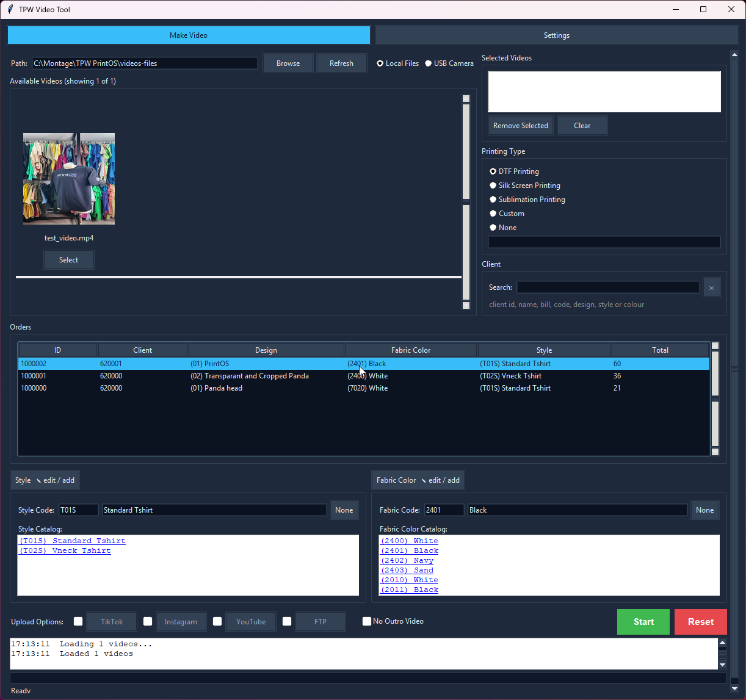Open Style edit / add button
746x700 pixels.
click(x=45, y=480)
